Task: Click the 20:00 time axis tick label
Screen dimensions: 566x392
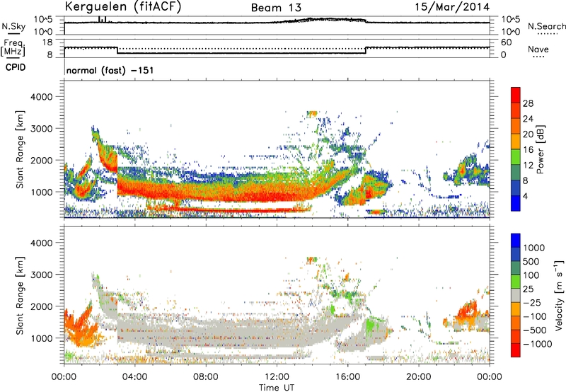Action: [x=418, y=377]
